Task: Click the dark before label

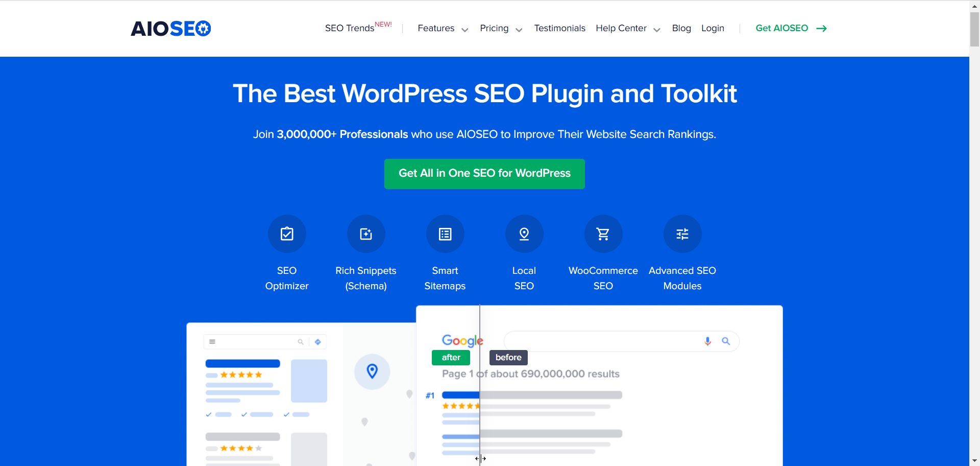Action: pyautogui.click(x=508, y=358)
